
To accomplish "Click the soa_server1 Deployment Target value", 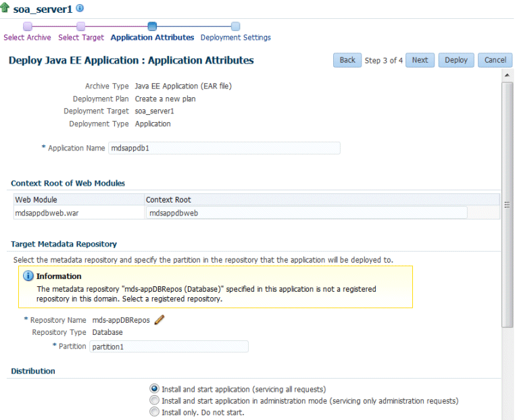I will 154,111.
